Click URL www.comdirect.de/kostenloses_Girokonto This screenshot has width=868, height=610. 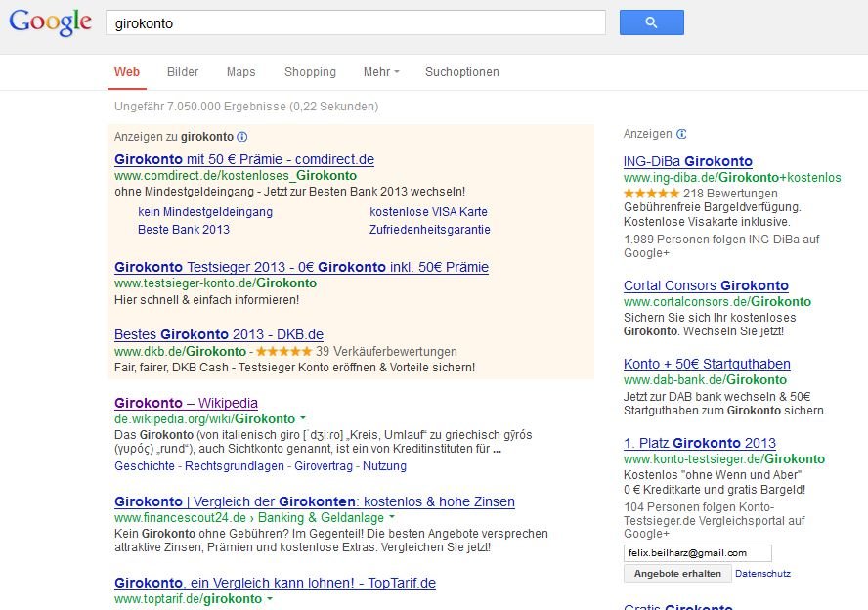(x=236, y=175)
